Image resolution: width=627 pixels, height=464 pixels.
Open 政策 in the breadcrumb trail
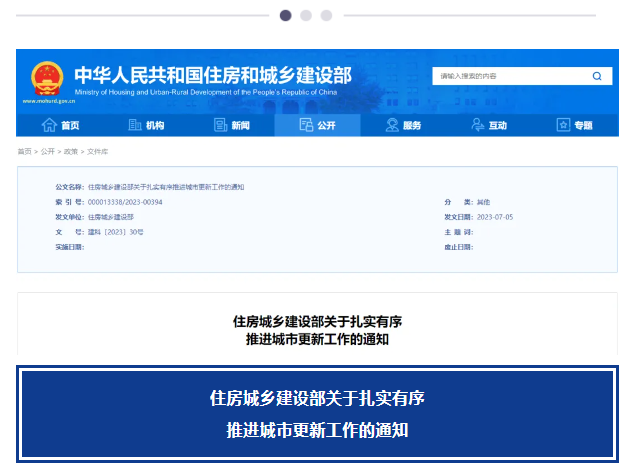tap(71, 151)
